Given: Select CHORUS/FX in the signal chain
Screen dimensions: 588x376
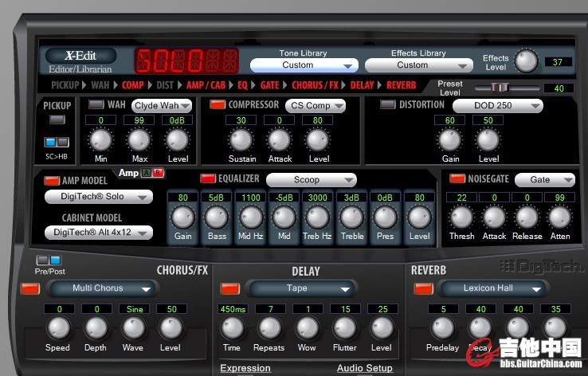Looking at the screenshot, I should (315, 84).
